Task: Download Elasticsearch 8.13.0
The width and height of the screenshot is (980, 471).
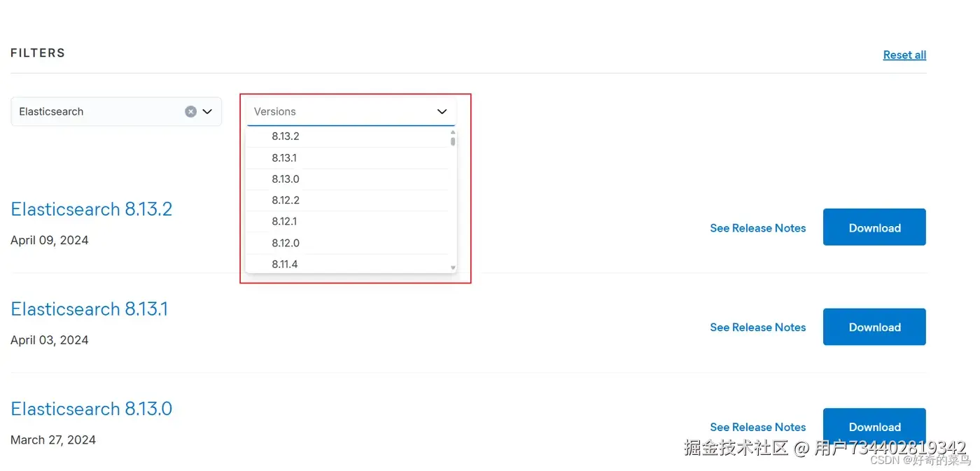Action: 874,426
